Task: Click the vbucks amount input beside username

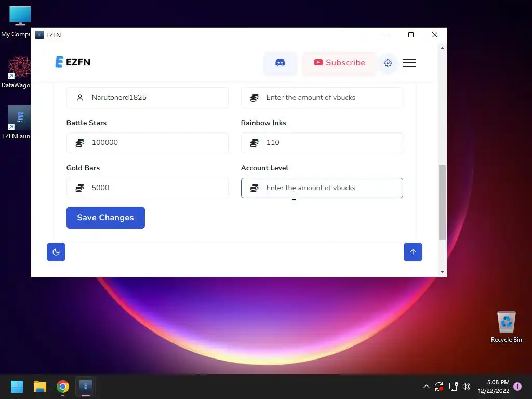Action: pyautogui.click(x=322, y=97)
